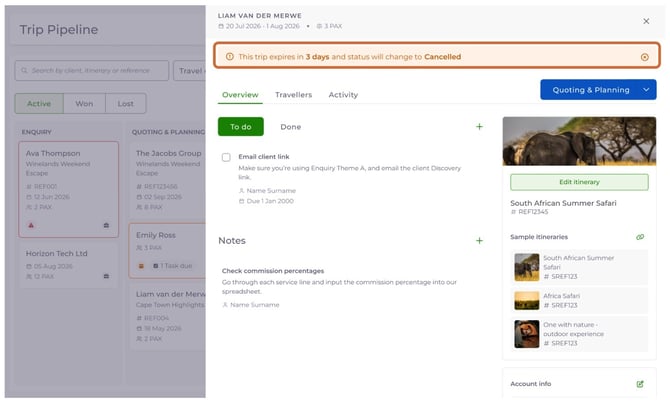Viewport: 670px width, 406px height.
Task: Open the One with nature sample itinerary
Action: click(x=579, y=334)
